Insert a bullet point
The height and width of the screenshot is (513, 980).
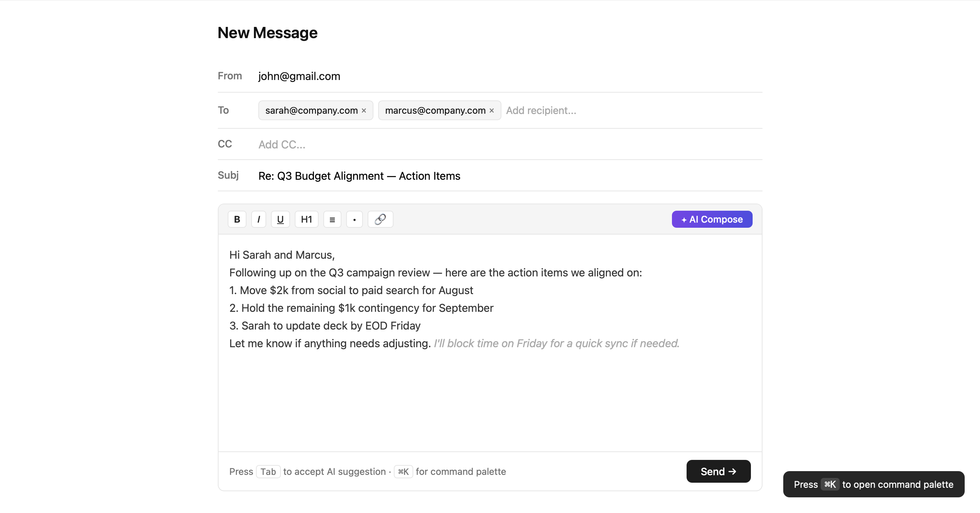[x=354, y=219]
